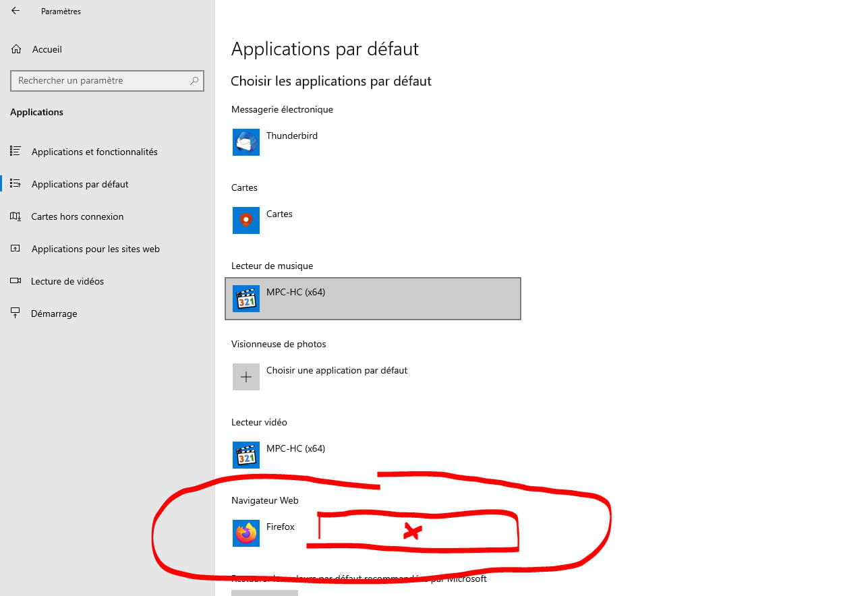Click the search magnifier icon in the search box
Screen dimensions: 868x596
tap(194, 80)
